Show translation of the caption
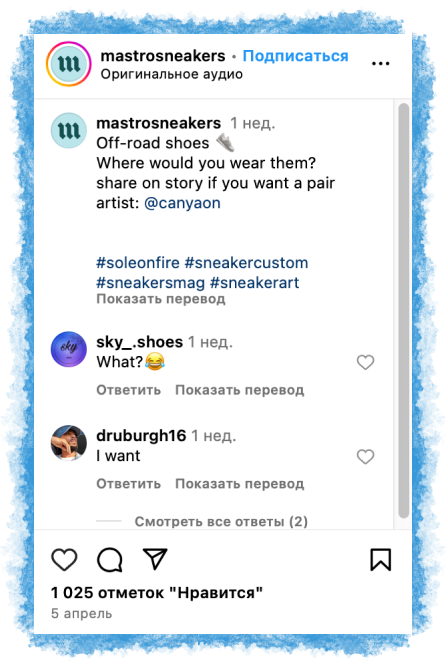 [x=161, y=299]
